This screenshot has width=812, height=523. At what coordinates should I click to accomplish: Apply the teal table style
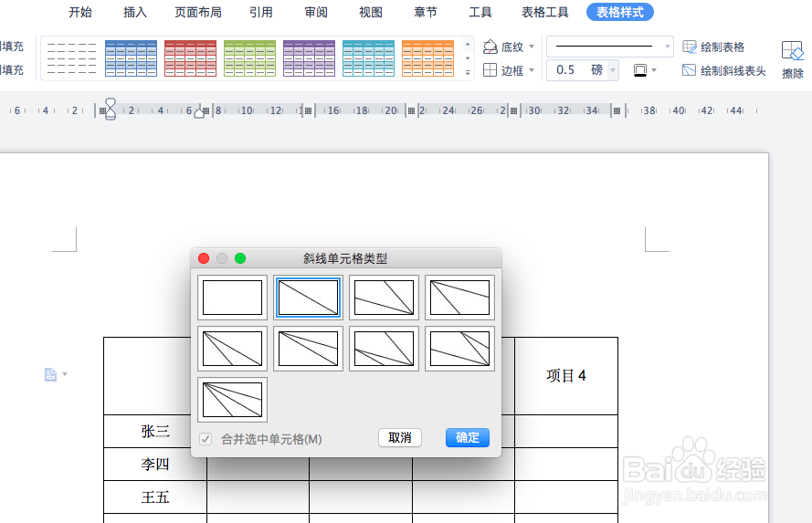tap(369, 58)
